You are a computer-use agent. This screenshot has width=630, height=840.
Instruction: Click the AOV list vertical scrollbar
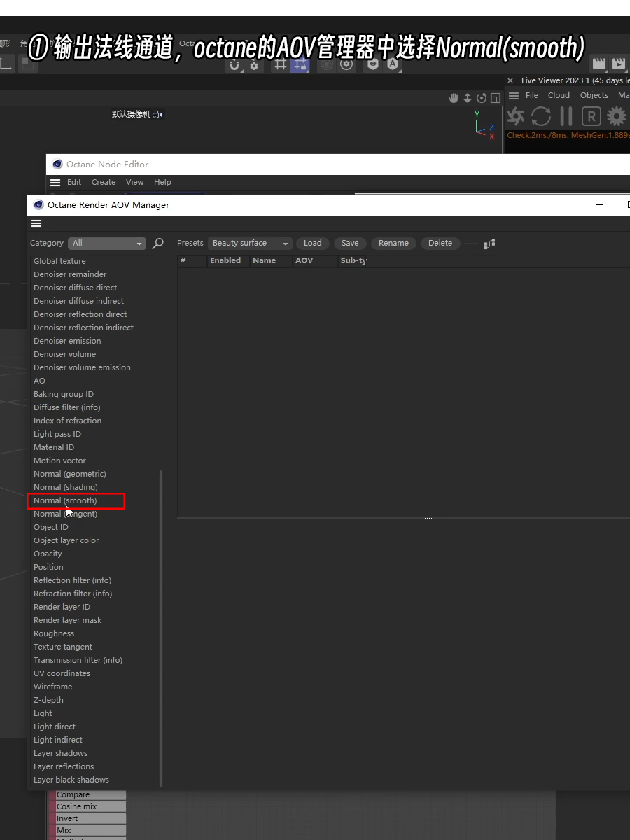pos(161,628)
